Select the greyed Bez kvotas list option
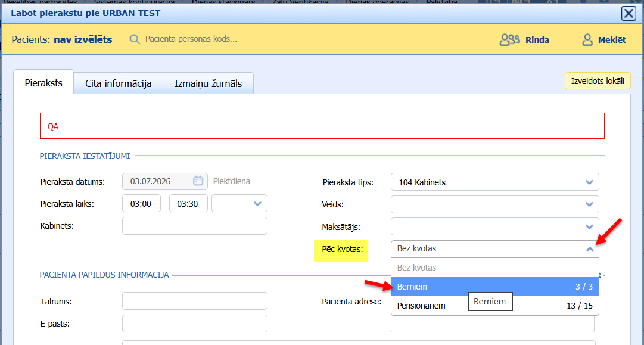The height and width of the screenshot is (345, 644). (x=495, y=268)
